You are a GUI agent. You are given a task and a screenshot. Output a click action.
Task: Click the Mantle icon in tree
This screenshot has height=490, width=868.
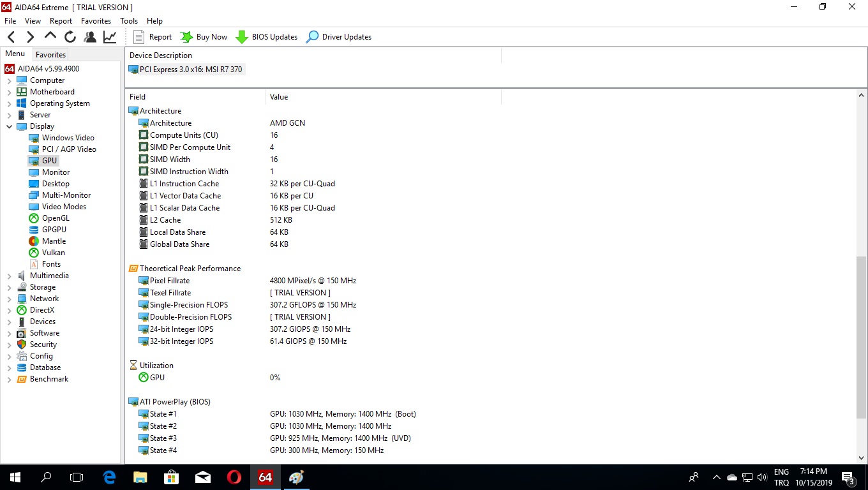pos(34,241)
